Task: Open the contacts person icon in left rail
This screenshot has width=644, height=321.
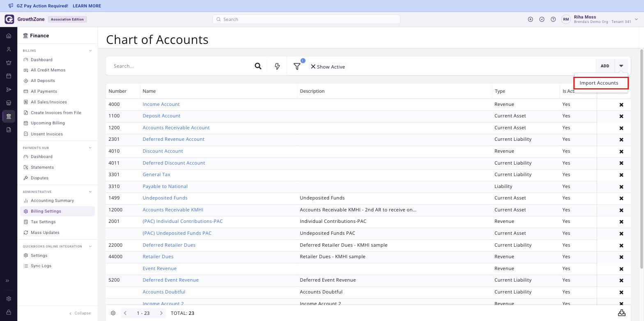Action: coord(9,49)
